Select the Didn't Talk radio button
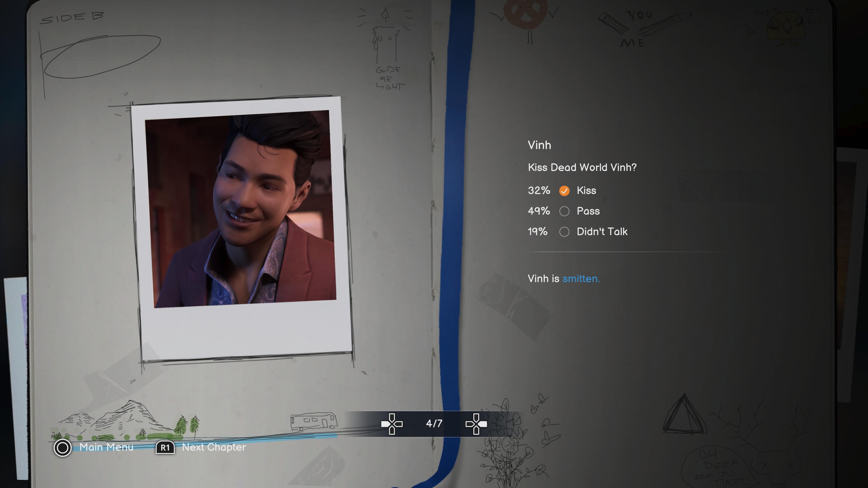The width and height of the screenshot is (868, 488). coord(564,232)
